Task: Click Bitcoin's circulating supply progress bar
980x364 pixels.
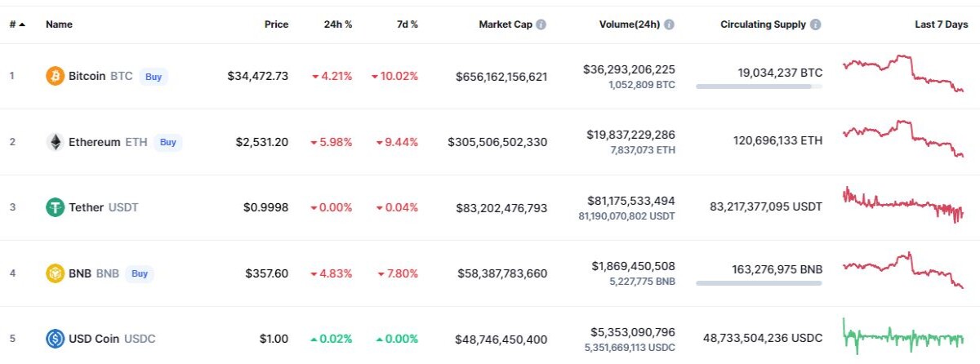Action: click(759, 86)
